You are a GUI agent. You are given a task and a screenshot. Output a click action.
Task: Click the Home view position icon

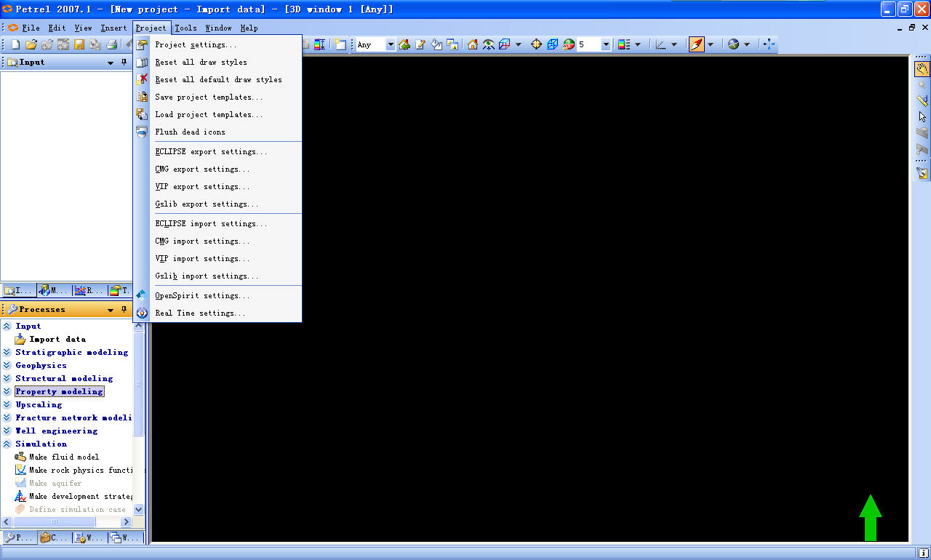coord(473,45)
